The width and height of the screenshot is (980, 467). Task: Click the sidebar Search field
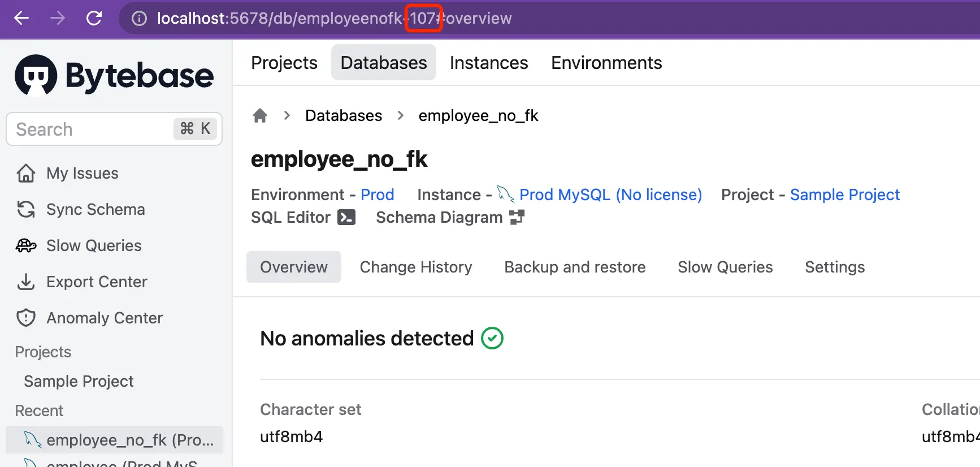114,129
